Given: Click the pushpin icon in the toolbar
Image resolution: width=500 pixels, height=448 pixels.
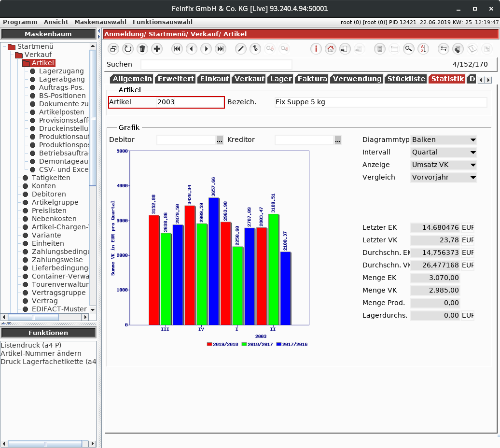Looking at the screenshot, I should tap(255, 49).
